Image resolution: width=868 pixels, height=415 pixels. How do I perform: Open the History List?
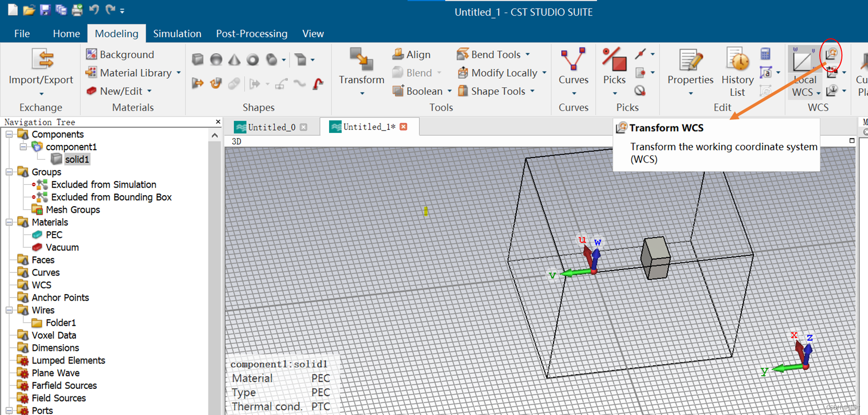[737, 72]
